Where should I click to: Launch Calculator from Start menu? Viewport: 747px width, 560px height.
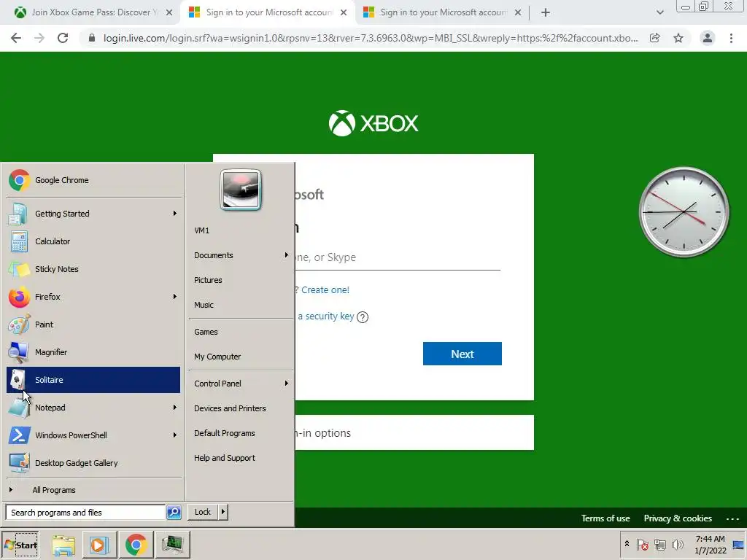93,241
